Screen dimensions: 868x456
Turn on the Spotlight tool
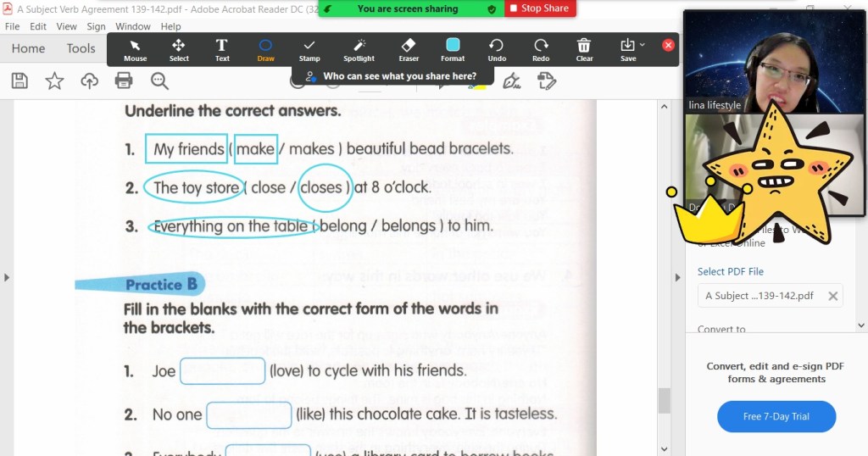tap(359, 49)
